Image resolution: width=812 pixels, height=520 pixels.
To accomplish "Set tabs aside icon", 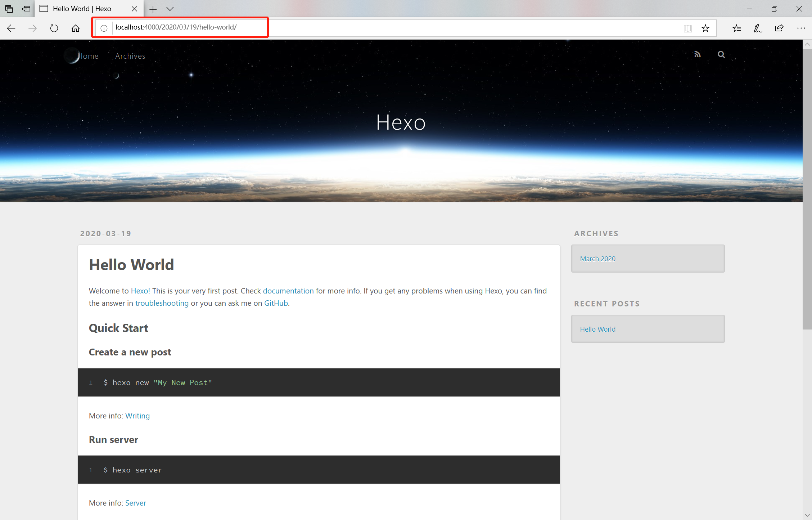I will pyautogui.click(x=26, y=9).
